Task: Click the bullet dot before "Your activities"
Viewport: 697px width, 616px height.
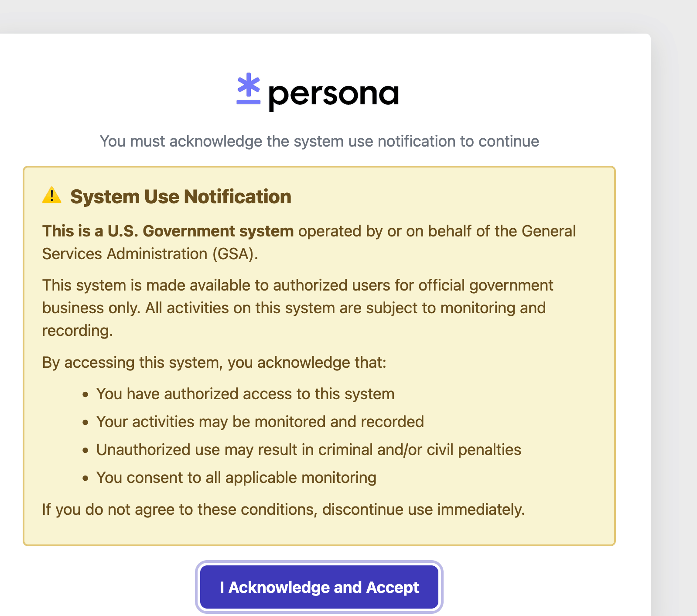Action: point(85,423)
